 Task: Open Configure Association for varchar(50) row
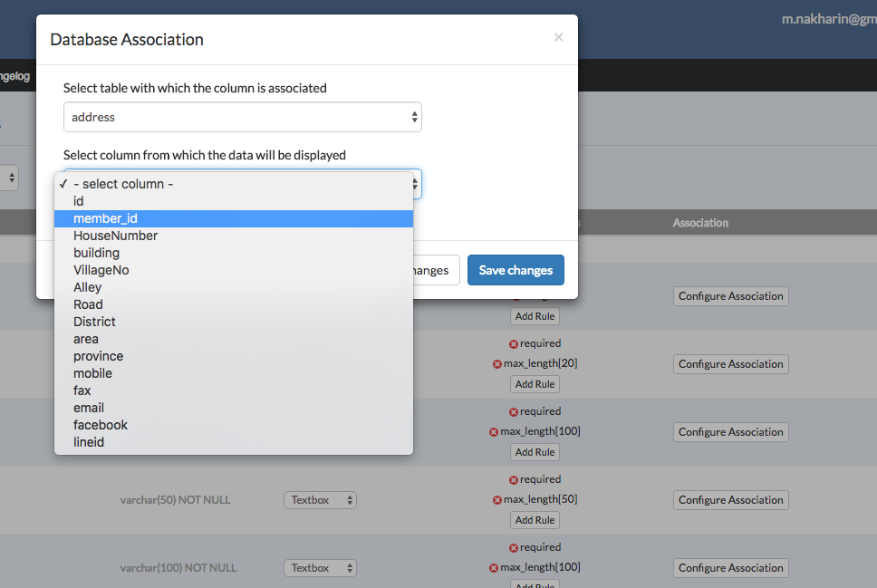tap(730, 500)
